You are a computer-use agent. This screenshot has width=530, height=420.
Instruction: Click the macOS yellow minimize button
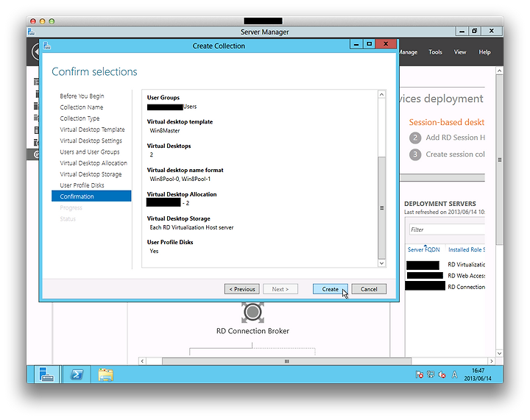[x=42, y=21]
